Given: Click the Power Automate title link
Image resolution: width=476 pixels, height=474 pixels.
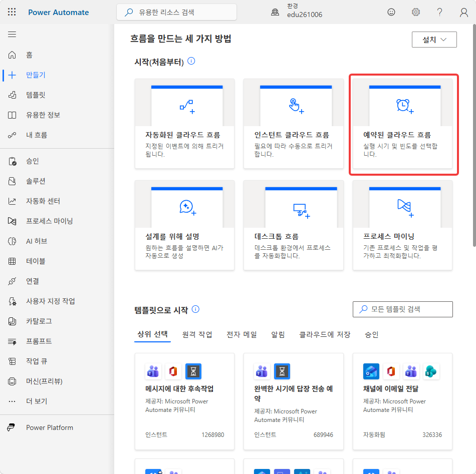Looking at the screenshot, I should [58, 13].
